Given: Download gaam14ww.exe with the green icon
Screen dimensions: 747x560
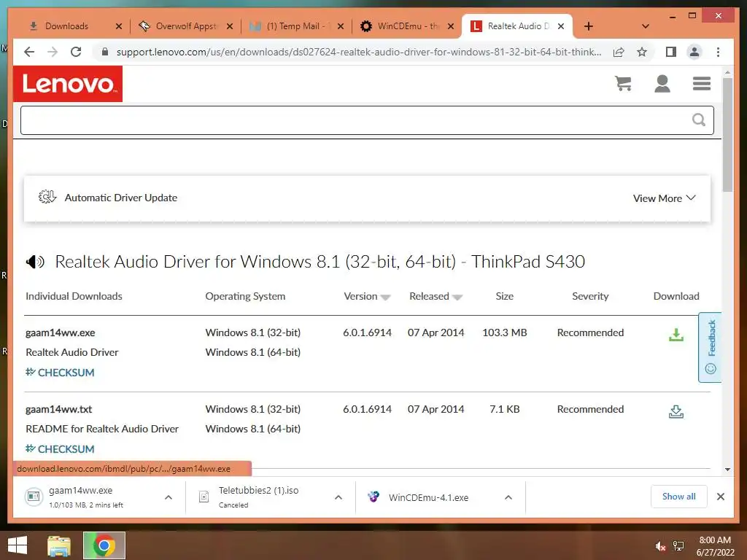Looking at the screenshot, I should 676,335.
